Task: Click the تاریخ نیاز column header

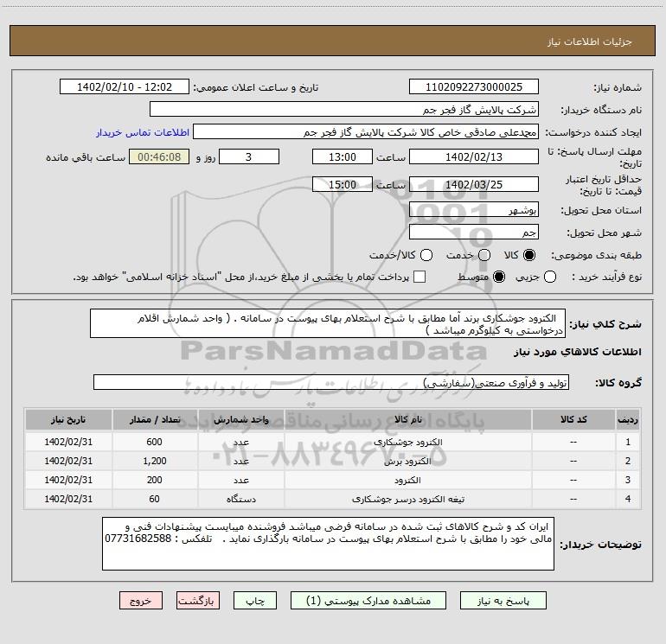Action: [x=68, y=419]
